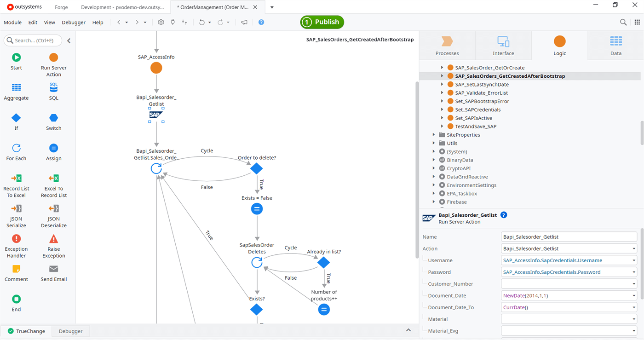Viewport: 644px width, 340px height.
Task: Expand the SAP_SalesOrder_GetOrCreate tree node
Action: [x=442, y=67]
